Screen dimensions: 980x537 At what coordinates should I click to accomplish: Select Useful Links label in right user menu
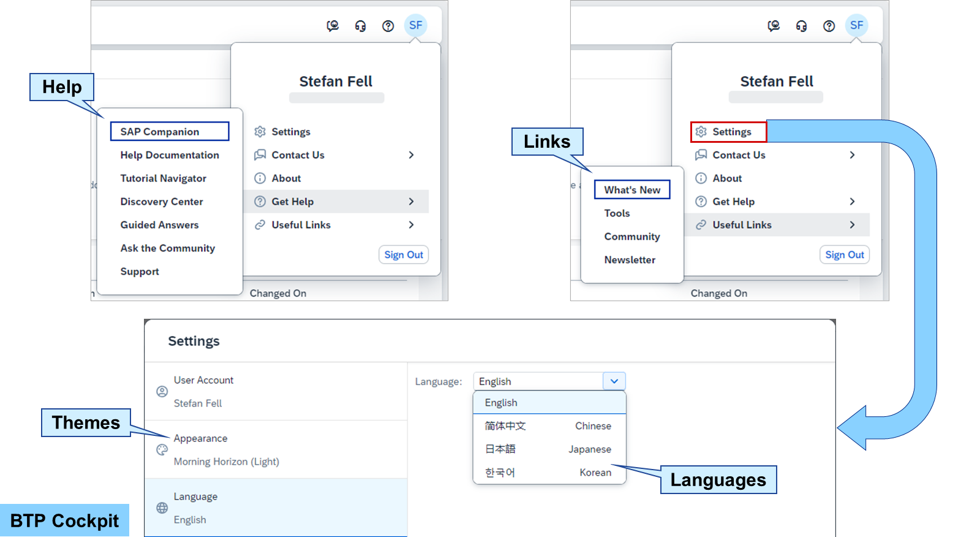pos(742,225)
